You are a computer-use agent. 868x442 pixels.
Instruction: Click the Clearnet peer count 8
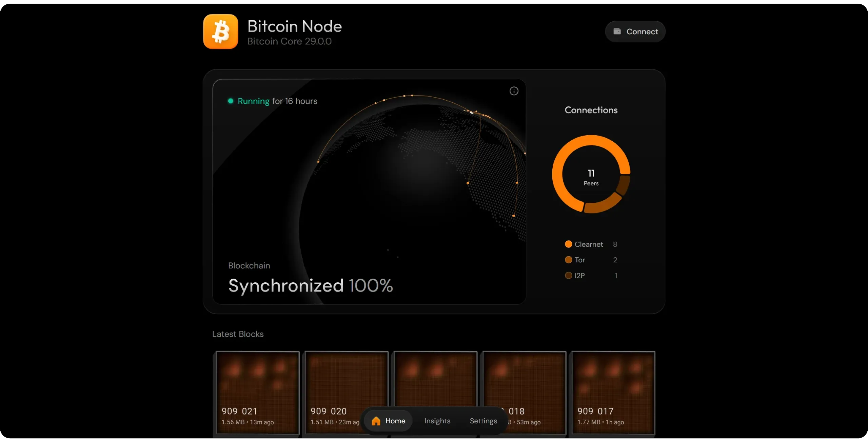point(615,244)
